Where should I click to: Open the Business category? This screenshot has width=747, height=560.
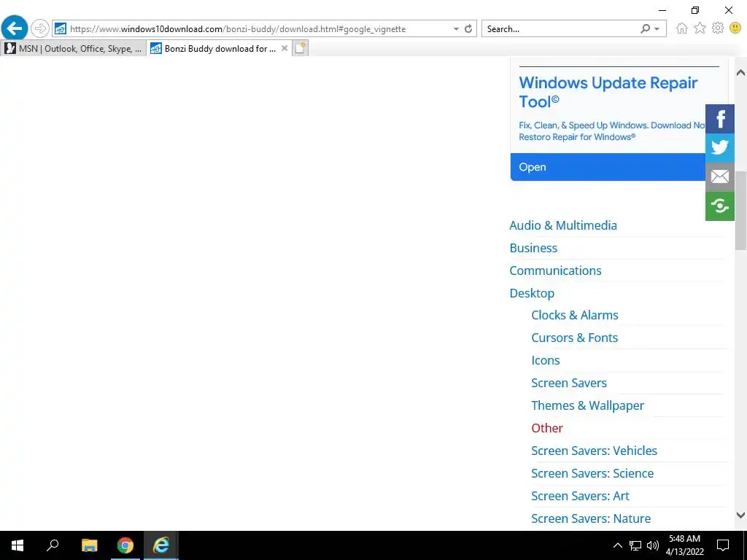point(533,248)
